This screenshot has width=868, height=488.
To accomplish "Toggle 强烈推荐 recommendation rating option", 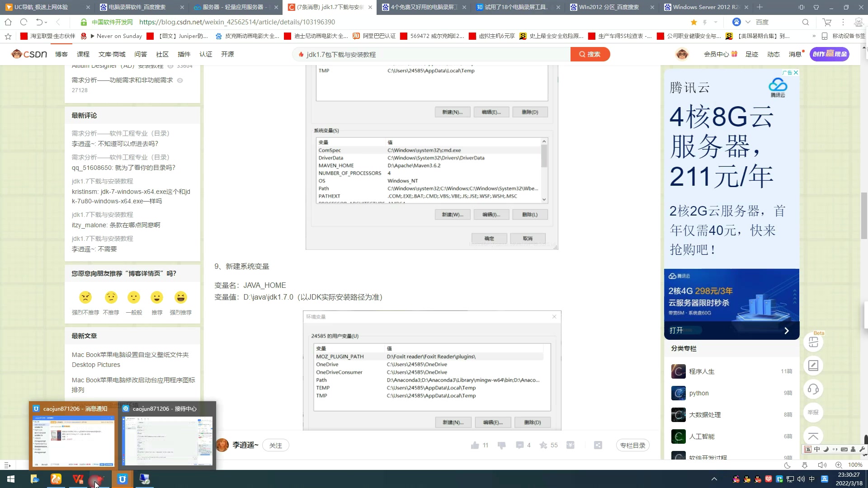I will (x=181, y=297).
